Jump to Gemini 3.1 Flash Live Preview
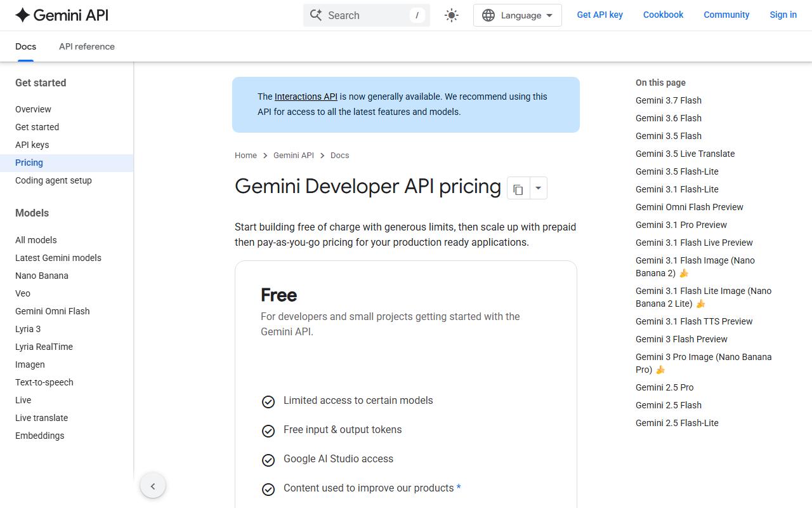 (694, 243)
